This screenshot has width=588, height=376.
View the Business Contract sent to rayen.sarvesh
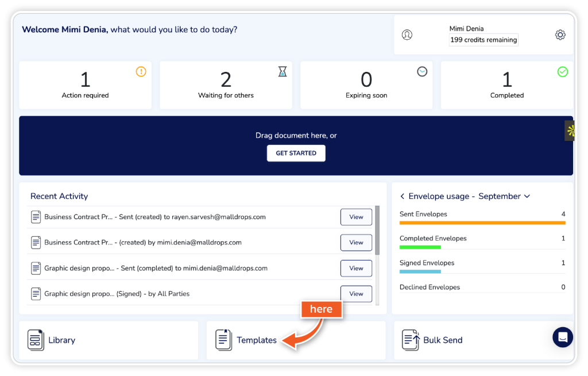(x=356, y=217)
